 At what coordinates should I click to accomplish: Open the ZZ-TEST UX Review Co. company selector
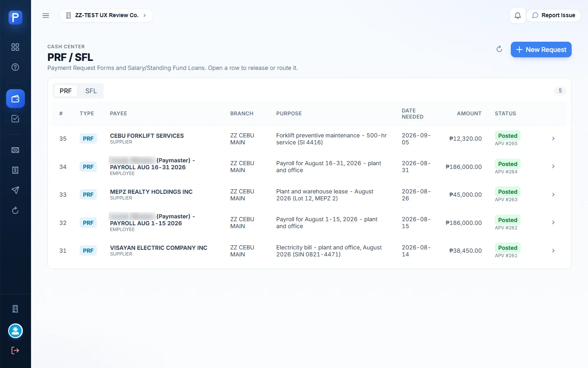coord(106,15)
